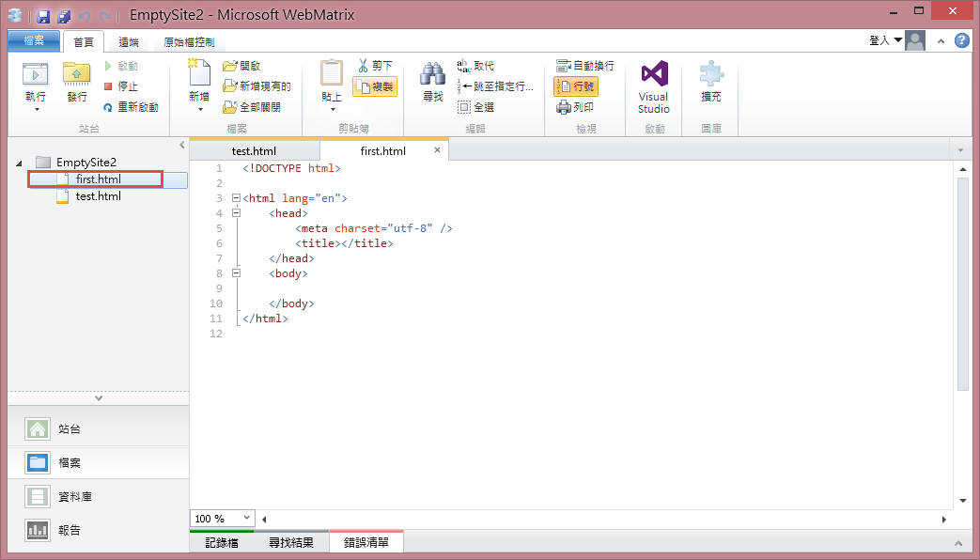980x560 pixels.
Task: Click the Save icon in title bar
Action: [x=43, y=16]
